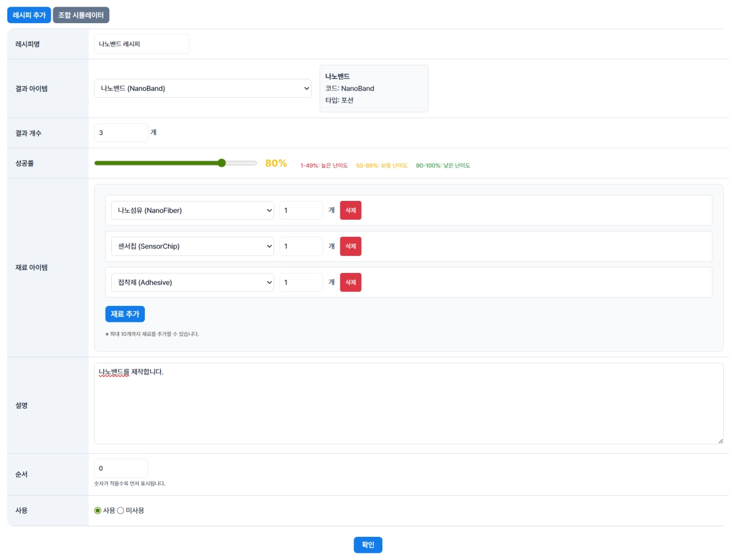Select the 사용 radio button
The image size is (733, 560).
pyautogui.click(x=98, y=511)
